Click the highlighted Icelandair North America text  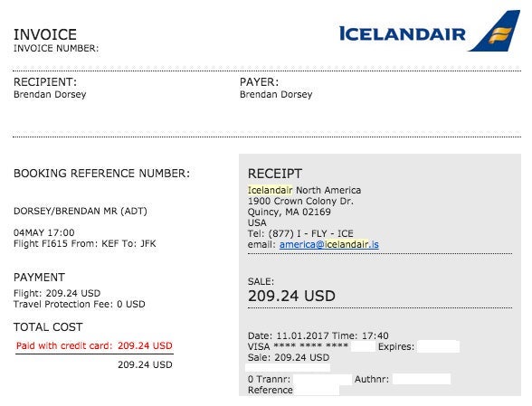coord(304,190)
